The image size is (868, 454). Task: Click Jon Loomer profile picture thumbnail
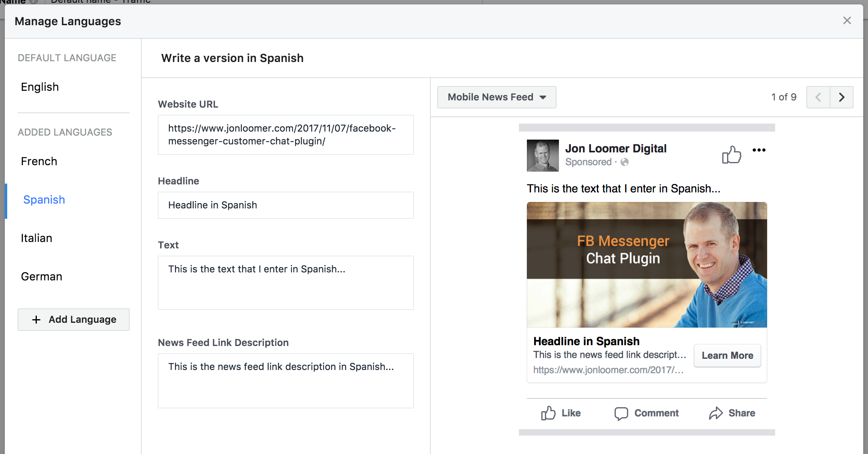[542, 156]
